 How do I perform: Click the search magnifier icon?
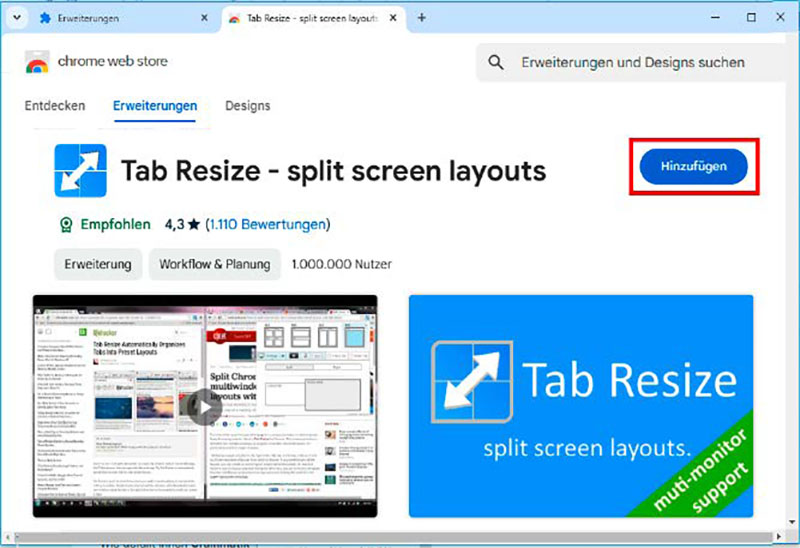495,63
